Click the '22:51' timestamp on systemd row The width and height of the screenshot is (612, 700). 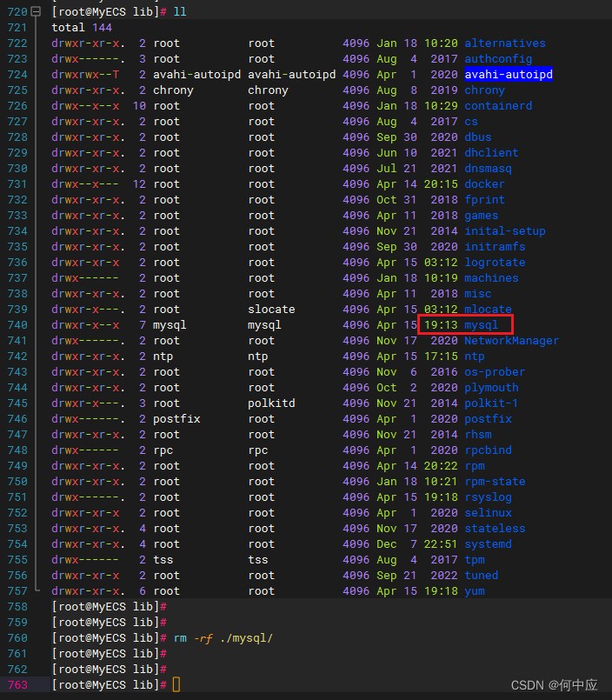(441, 543)
